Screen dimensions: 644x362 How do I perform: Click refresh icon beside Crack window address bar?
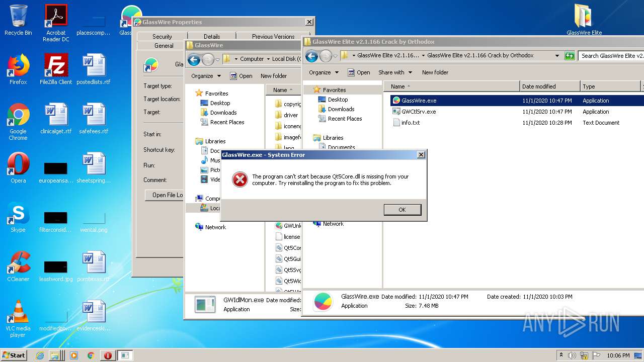pyautogui.click(x=570, y=56)
